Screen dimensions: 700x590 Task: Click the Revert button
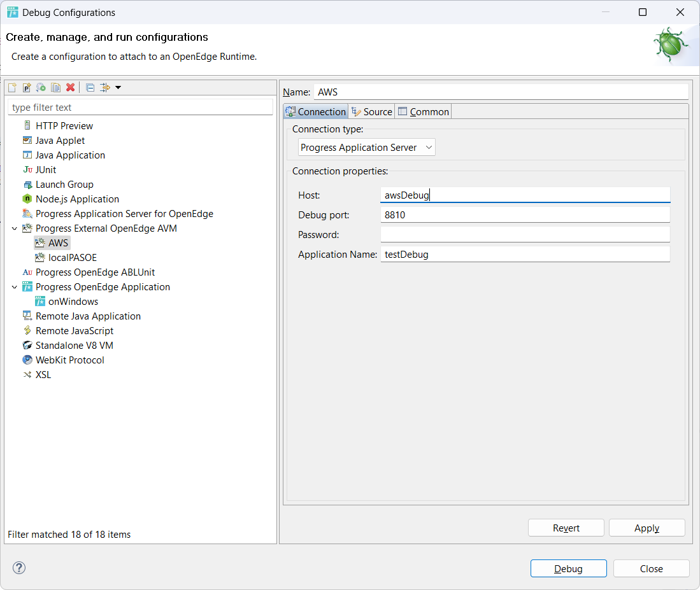(x=566, y=528)
